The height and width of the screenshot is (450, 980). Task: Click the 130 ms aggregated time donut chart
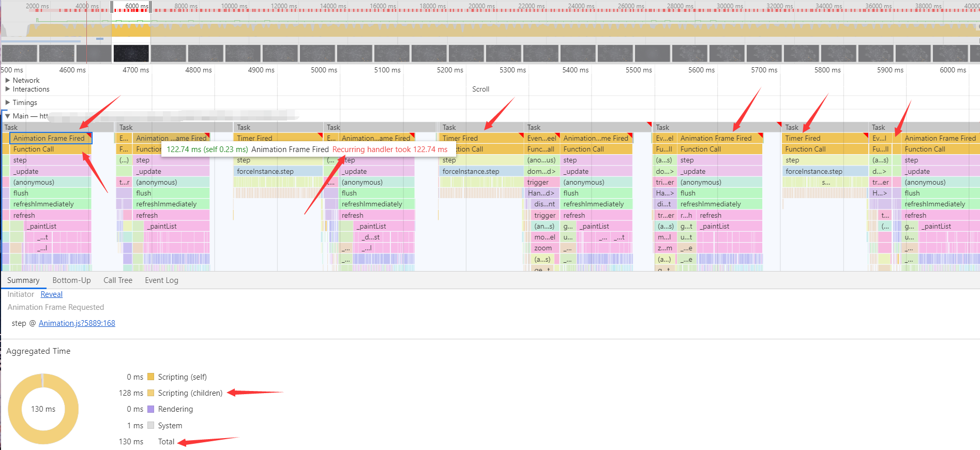coord(43,409)
